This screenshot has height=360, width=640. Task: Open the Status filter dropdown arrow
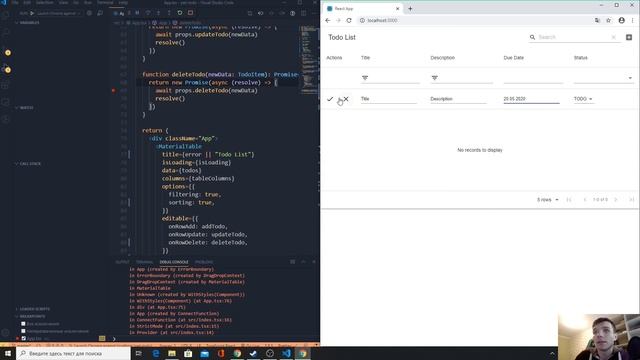pyautogui.click(x=630, y=78)
